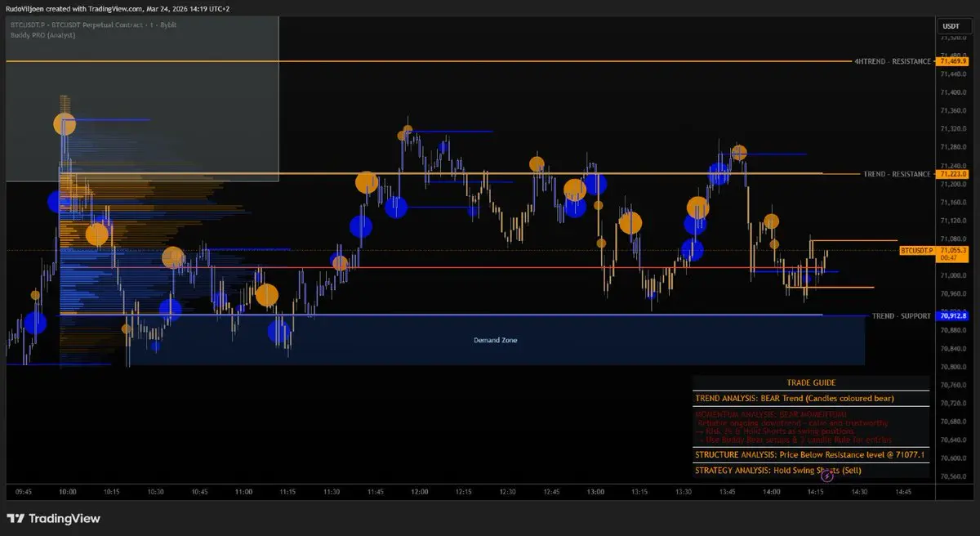Click the 71,469.9 resistance price label

click(x=953, y=61)
